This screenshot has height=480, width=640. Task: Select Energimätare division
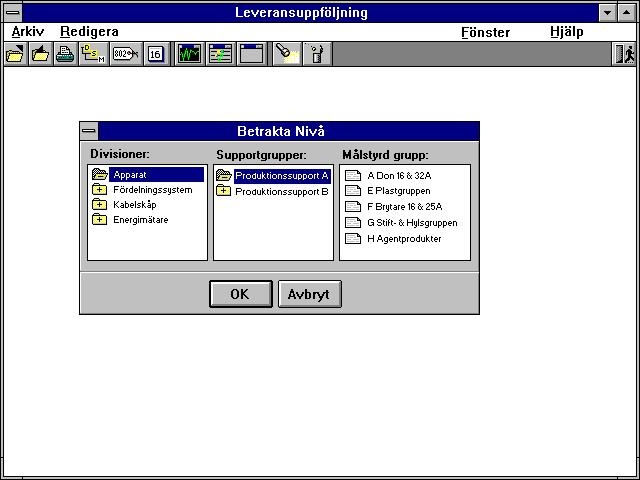click(x=141, y=220)
